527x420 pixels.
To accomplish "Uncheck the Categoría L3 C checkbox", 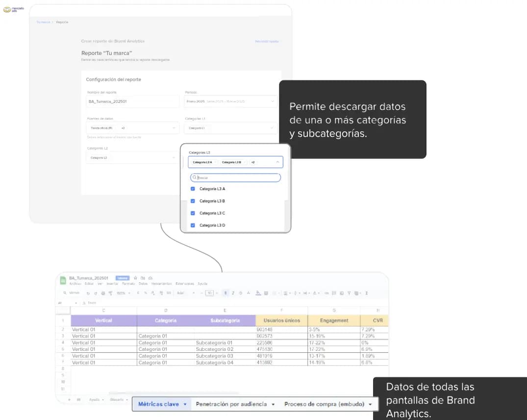I will pyautogui.click(x=193, y=213).
